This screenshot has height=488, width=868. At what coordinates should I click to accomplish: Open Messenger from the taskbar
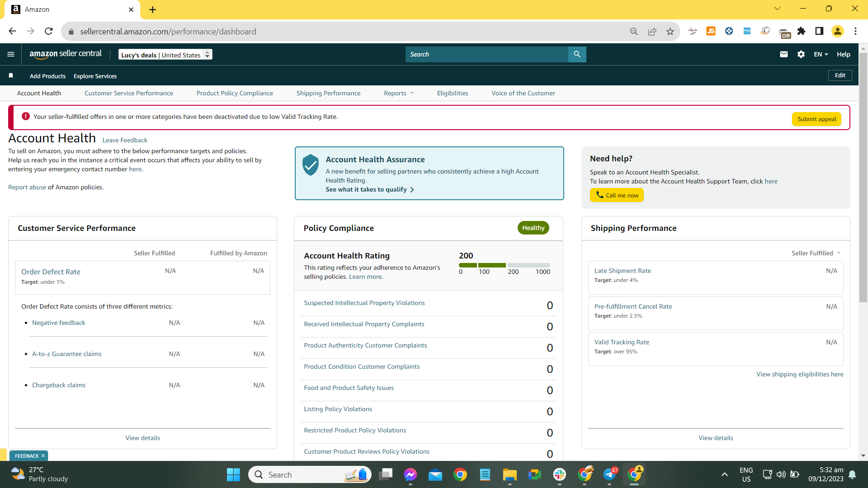click(410, 474)
